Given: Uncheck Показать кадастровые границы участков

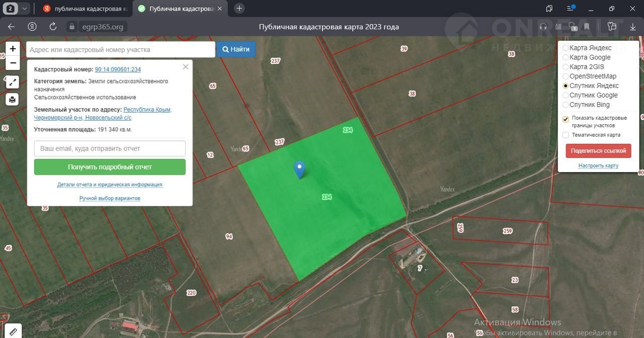Looking at the screenshot, I should click(x=566, y=119).
